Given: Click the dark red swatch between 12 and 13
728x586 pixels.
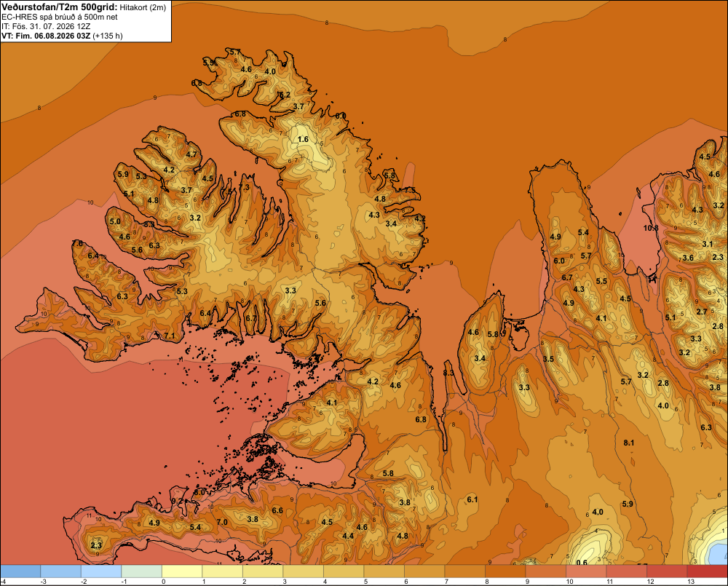Looking at the screenshot, I should coord(667,571).
